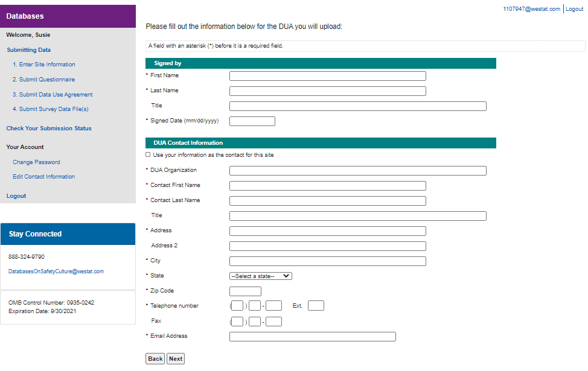Image resolution: width=588 pixels, height=371 pixels.
Task: Click 'Expiration Date: 9/30/2021' text
Action: [42, 311]
